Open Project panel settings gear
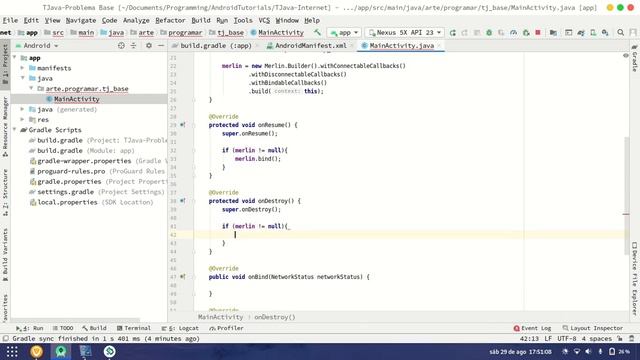 149,46
